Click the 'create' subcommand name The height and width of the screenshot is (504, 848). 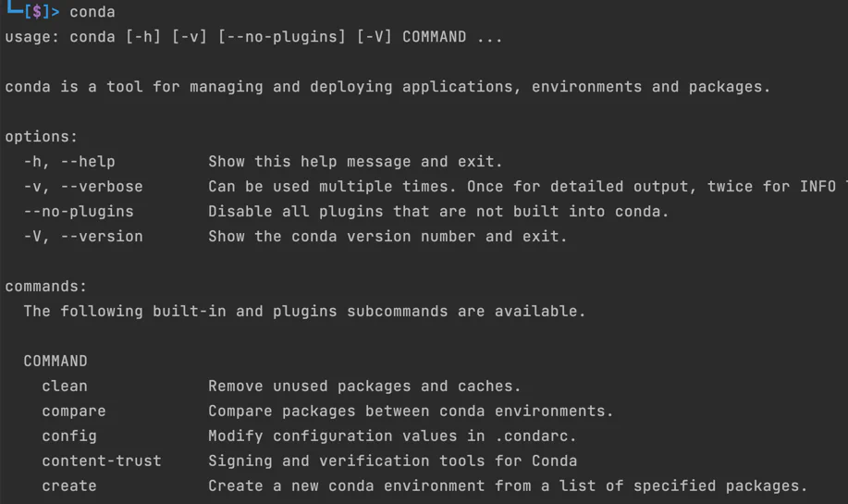pos(69,486)
